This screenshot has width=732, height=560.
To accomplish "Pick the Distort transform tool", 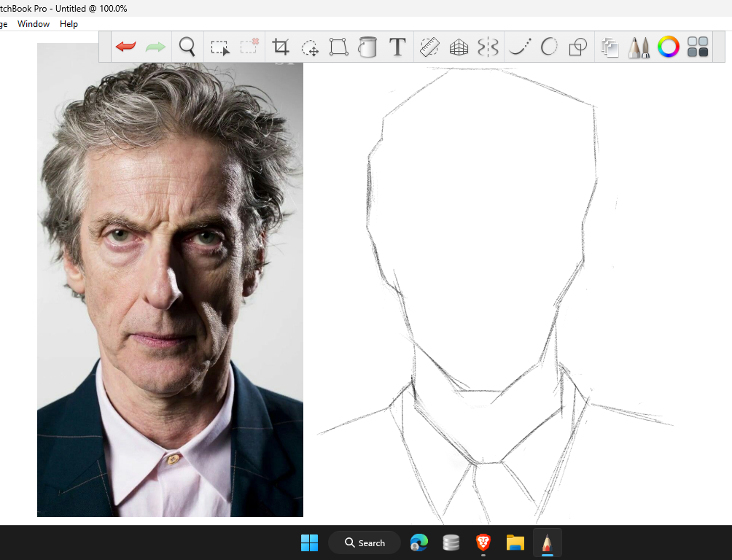I will [338, 47].
